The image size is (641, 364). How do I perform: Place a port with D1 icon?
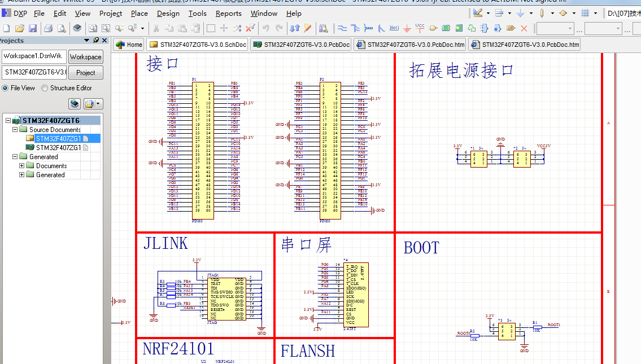[511, 28]
